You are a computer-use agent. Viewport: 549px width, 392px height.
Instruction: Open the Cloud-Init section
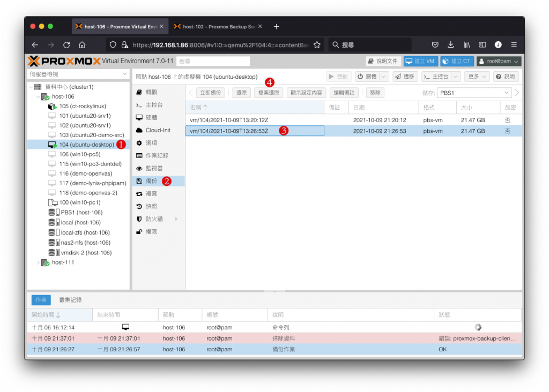pos(158,130)
